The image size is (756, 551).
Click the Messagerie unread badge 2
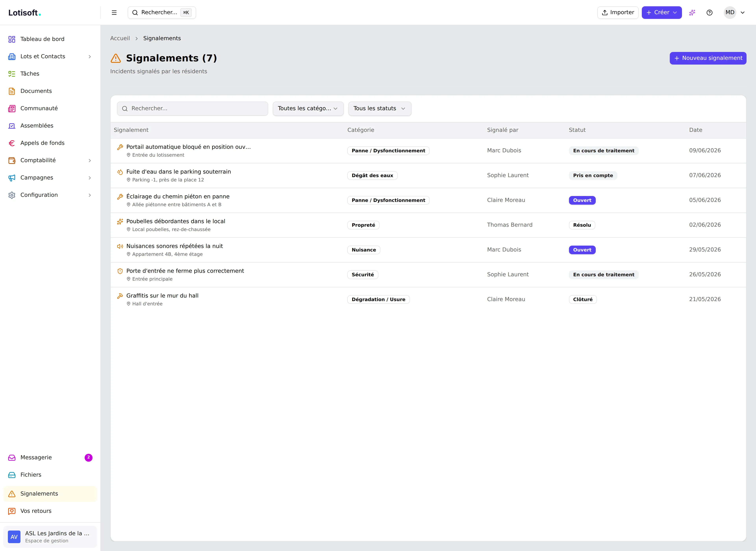[x=88, y=458]
